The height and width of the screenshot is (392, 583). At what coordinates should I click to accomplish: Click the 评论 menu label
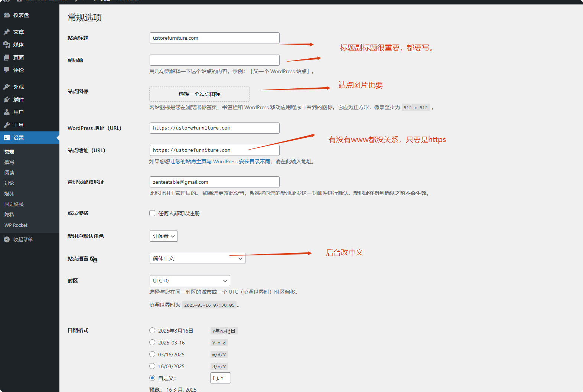(x=19, y=70)
